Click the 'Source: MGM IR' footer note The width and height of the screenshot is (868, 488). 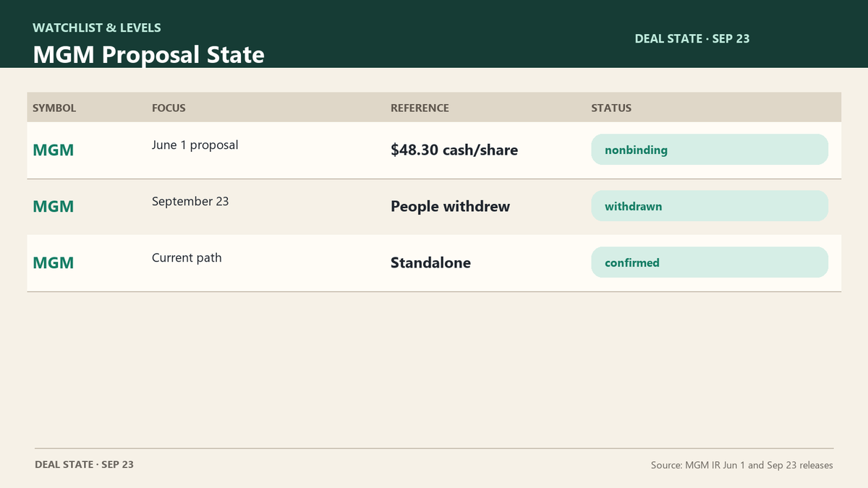point(742,465)
